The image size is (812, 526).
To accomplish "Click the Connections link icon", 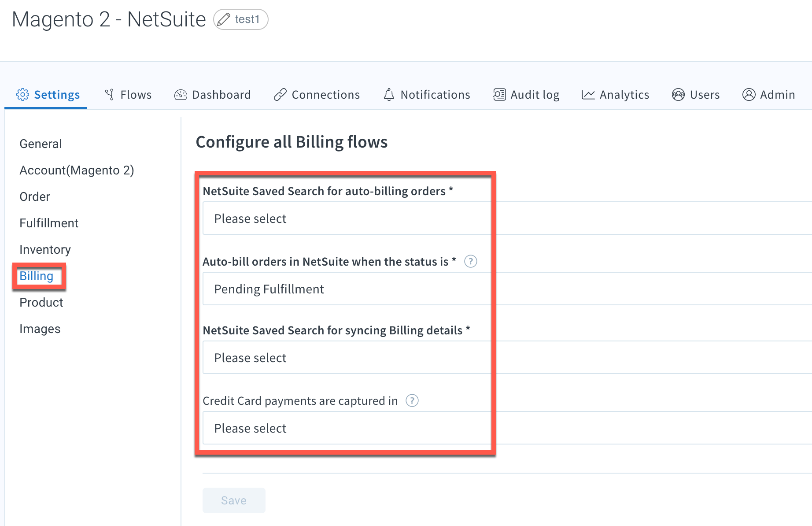I will pyautogui.click(x=280, y=95).
